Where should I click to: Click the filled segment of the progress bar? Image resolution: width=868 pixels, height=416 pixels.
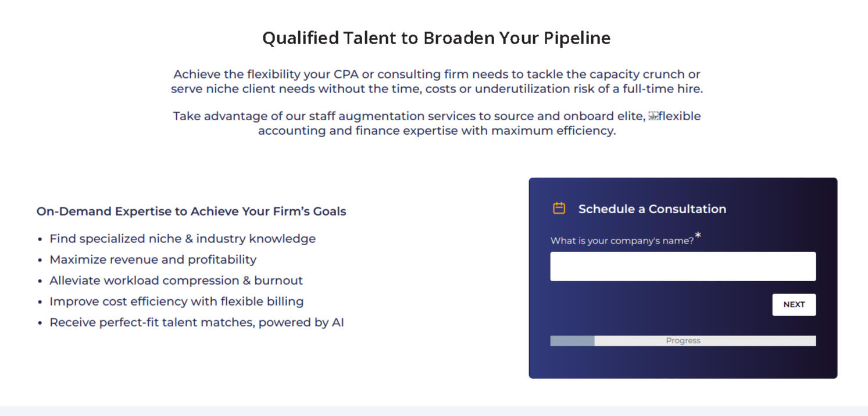pyautogui.click(x=572, y=341)
